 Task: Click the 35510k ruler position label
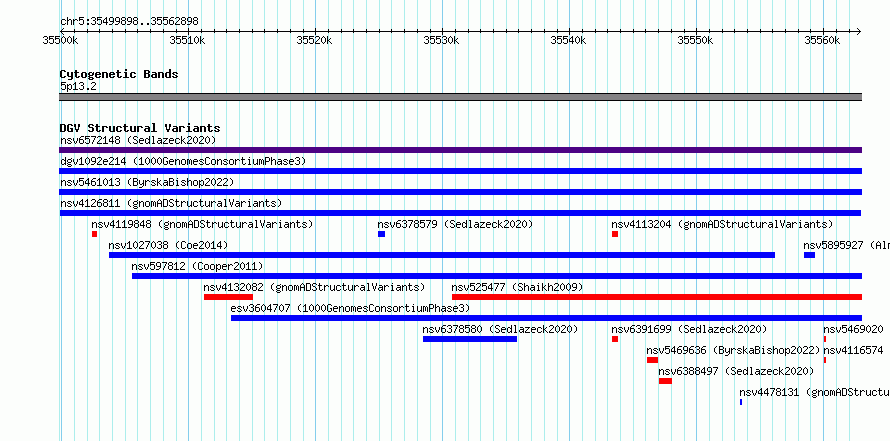[187, 41]
